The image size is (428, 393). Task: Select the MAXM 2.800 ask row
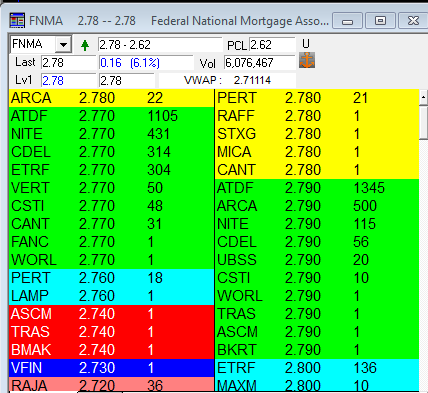317,384
